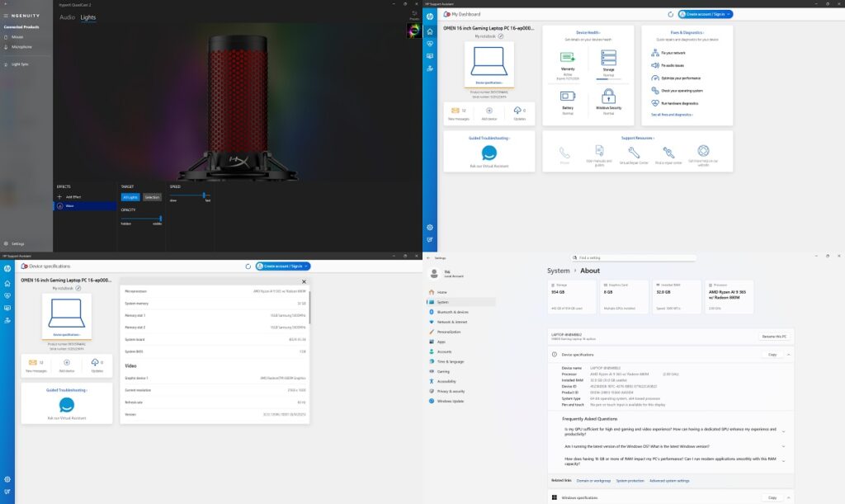Click refresh icon in Device specifications window

pos(248,266)
